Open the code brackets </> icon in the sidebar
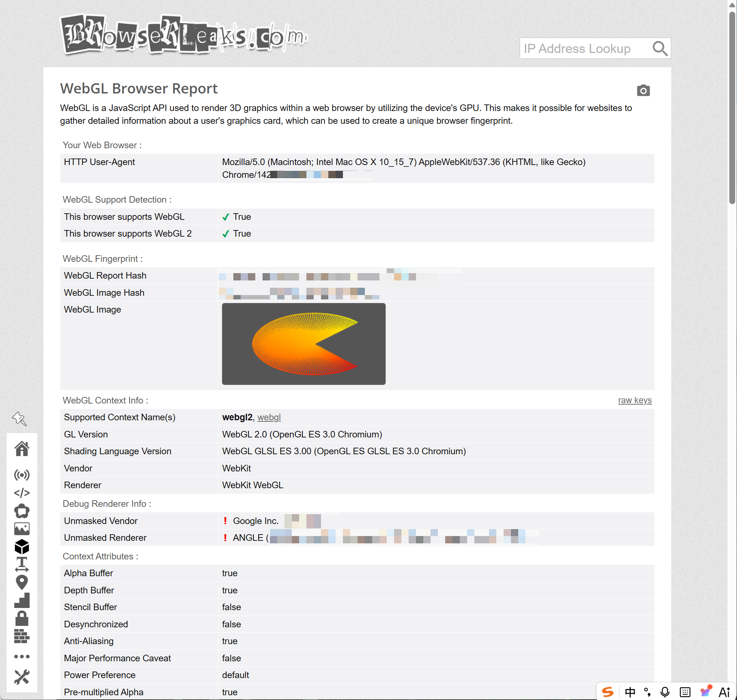 coord(22,493)
